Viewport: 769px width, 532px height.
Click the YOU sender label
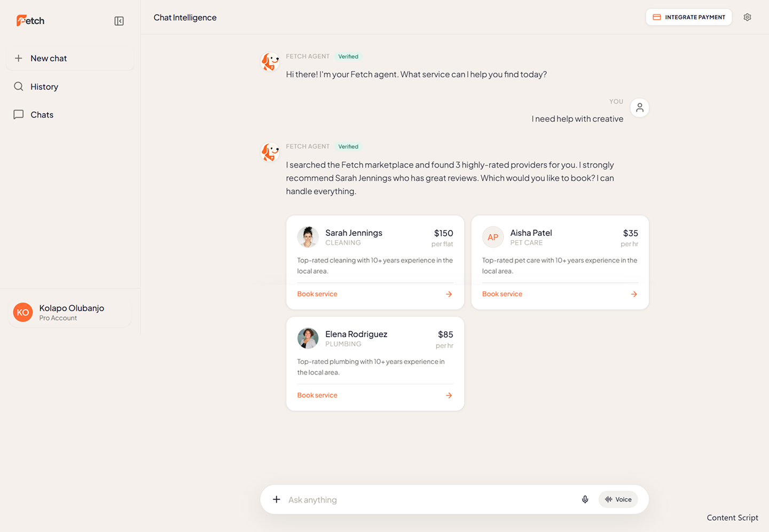[616, 101]
